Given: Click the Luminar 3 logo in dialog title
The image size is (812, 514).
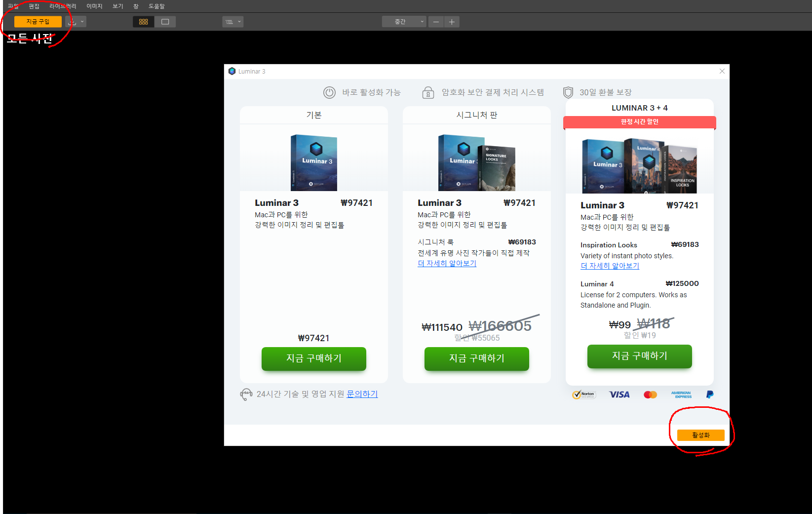Looking at the screenshot, I should 232,71.
